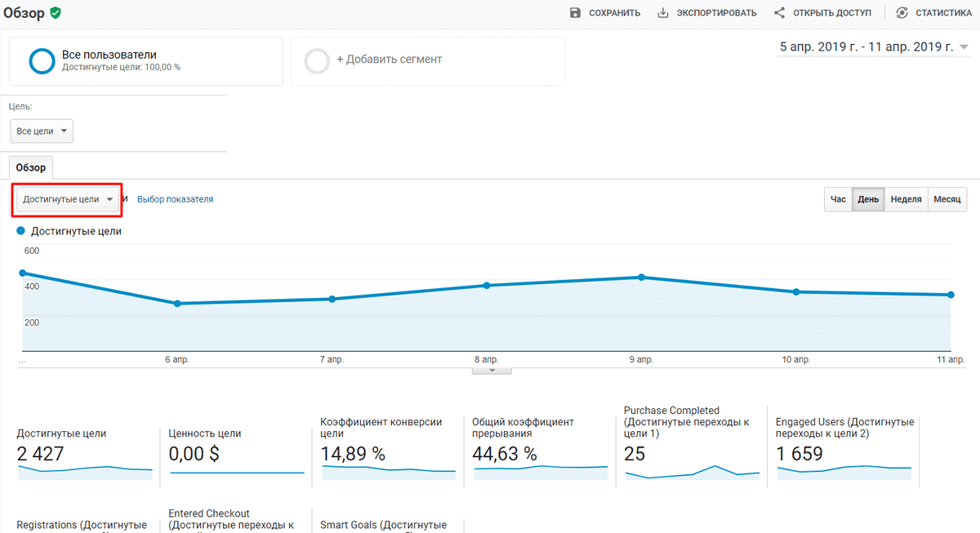Open the date range dropdown
The width and height of the screenshot is (980, 533).
click(x=873, y=47)
